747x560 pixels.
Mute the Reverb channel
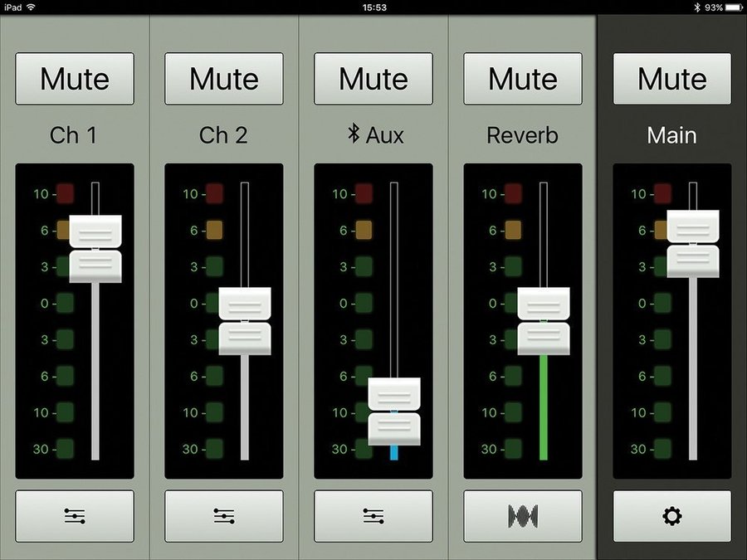[x=523, y=79]
